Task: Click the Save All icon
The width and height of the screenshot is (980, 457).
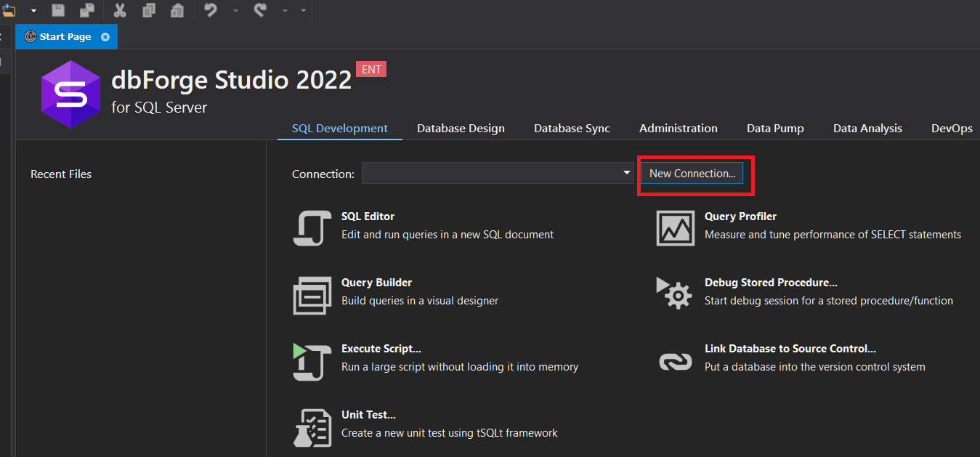Action: click(x=87, y=10)
